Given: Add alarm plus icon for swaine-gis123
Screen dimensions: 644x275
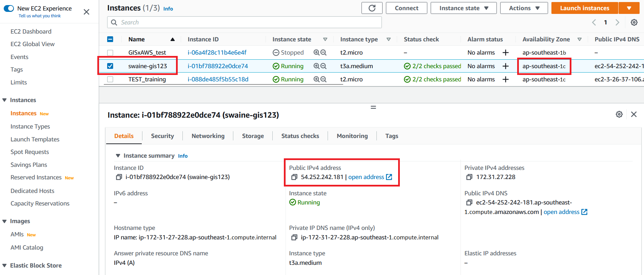Looking at the screenshot, I should click(x=506, y=66).
